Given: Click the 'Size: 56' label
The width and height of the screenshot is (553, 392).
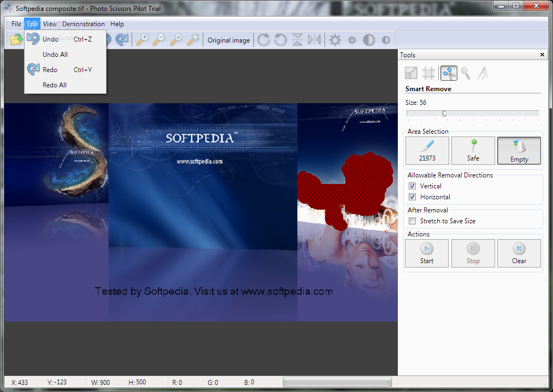Looking at the screenshot, I should coord(416,103).
